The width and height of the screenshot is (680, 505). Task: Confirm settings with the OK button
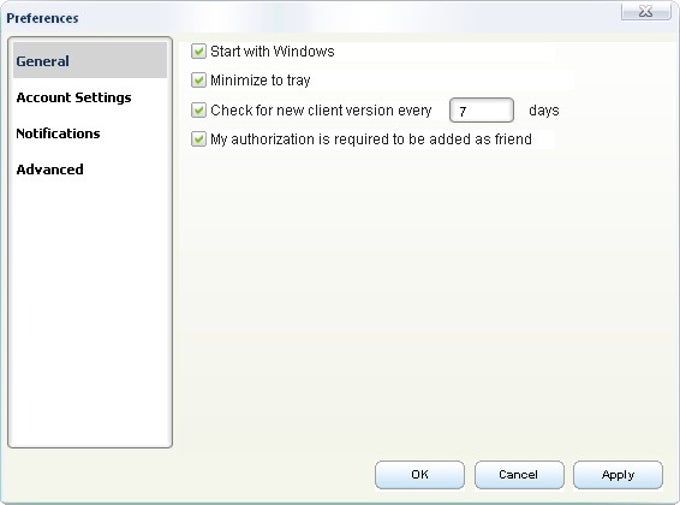pyautogui.click(x=419, y=475)
